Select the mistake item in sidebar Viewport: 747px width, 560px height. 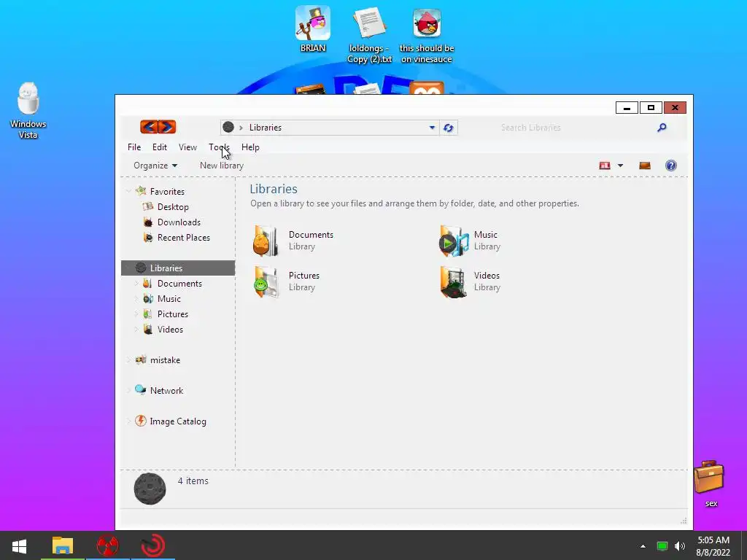[166, 360]
